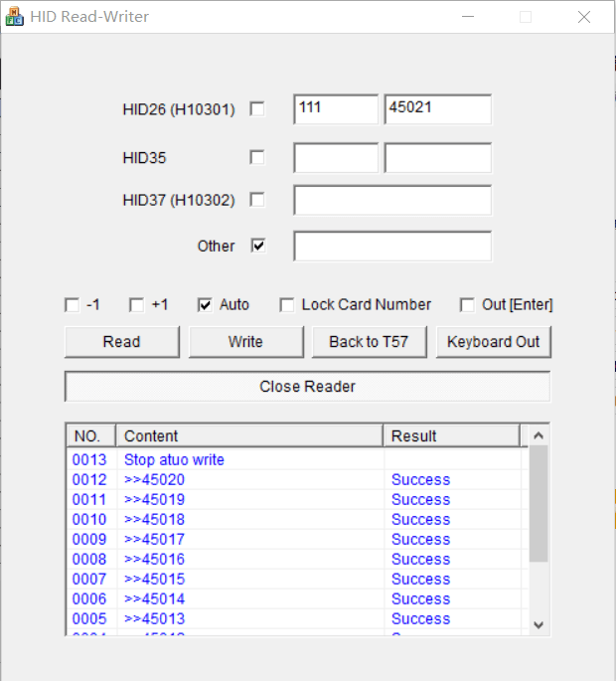The image size is (616, 681).
Task: Check the Out [Enter] option
Action: pos(467,304)
